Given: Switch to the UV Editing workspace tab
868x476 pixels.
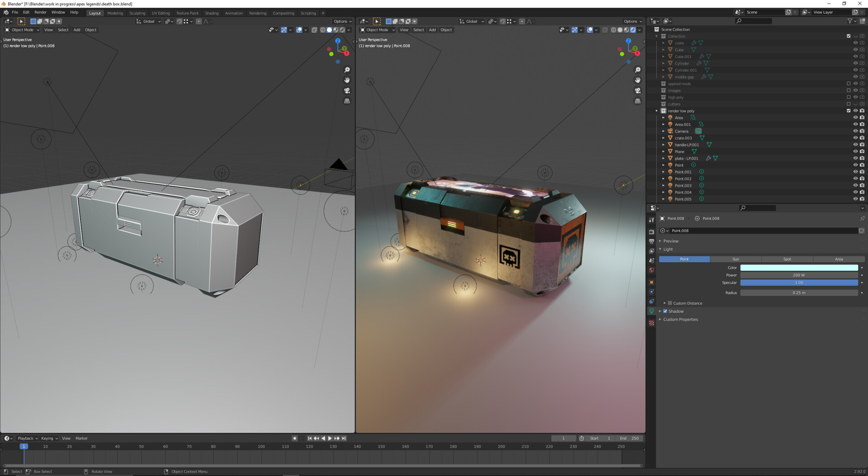Looking at the screenshot, I should [160, 13].
